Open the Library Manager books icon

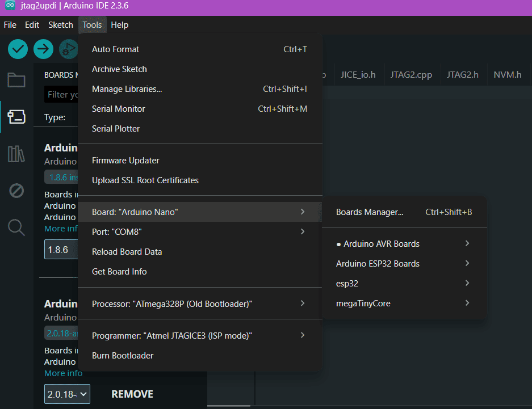tap(16, 154)
